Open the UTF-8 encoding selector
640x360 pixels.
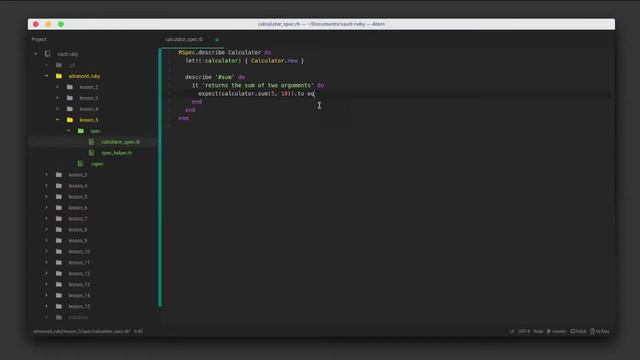click(524, 331)
